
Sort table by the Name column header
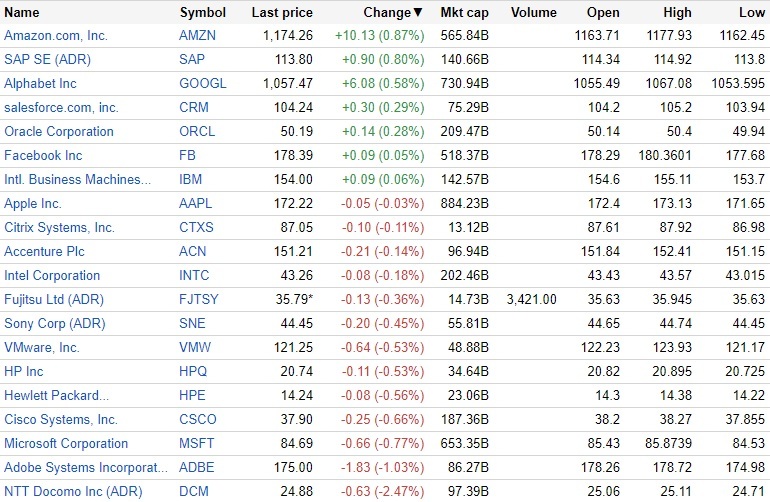pos(22,13)
